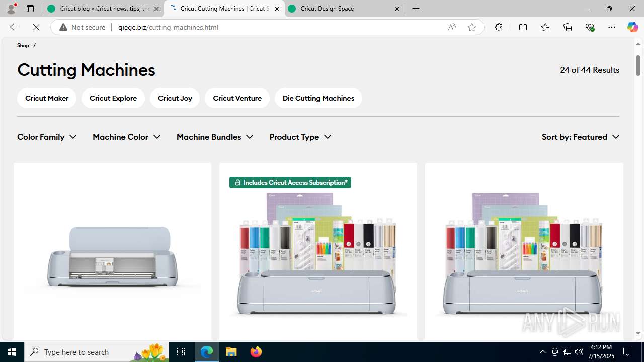
Task: Open the bundle with Access Subscription badge
Action: pyautogui.click(x=318, y=254)
